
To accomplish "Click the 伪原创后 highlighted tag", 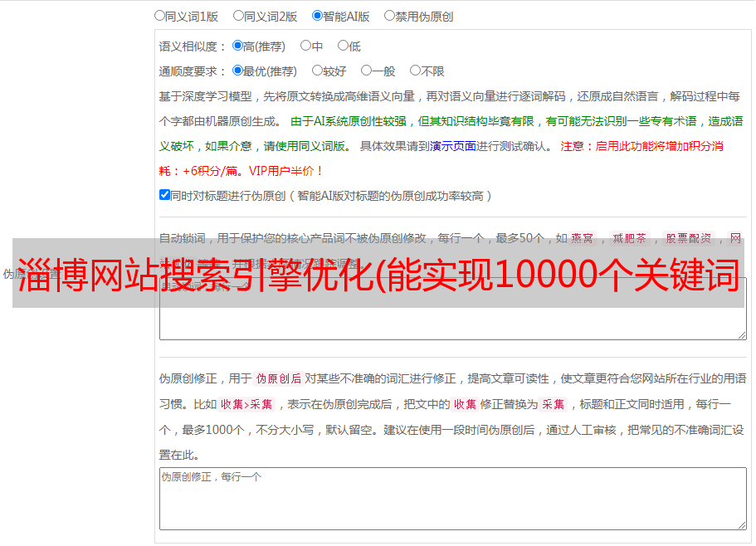I will tap(279, 378).
